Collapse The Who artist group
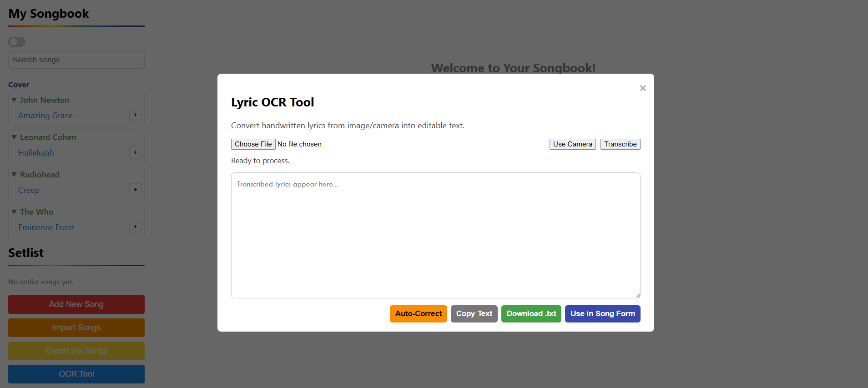 point(15,212)
